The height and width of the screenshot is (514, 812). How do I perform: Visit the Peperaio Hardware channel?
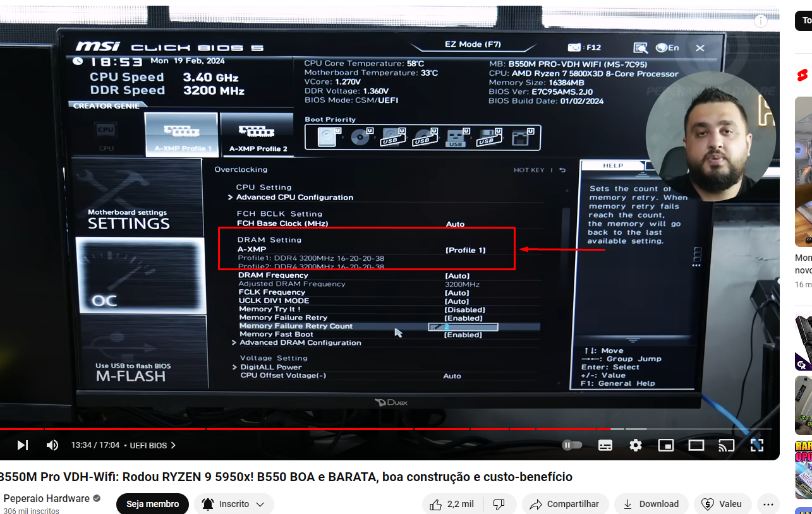click(46, 498)
